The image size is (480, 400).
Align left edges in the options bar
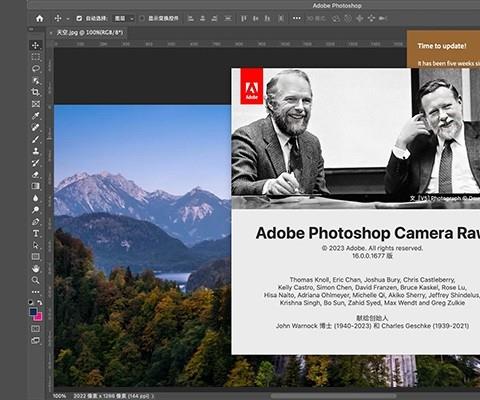point(191,18)
